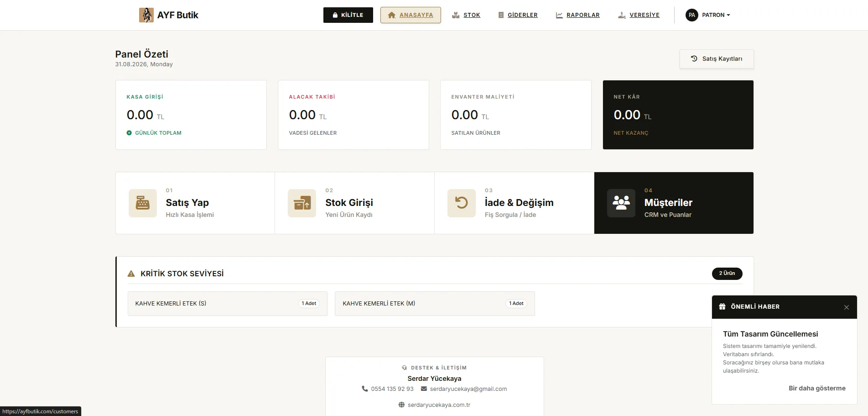Viewport: 868px width, 416px height.
Task: Click the AYF Butik logo image
Action: [146, 15]
